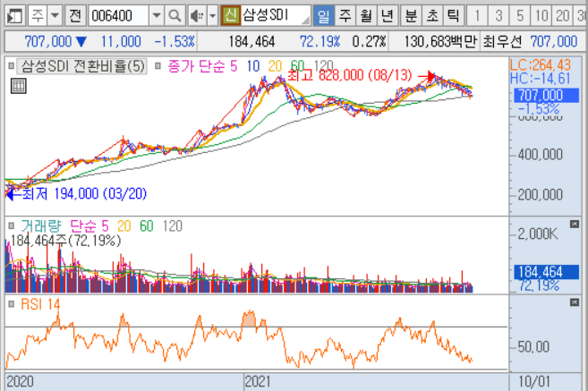Screen dimensions: 588x391
Task: Click the 5-day moving average legend
Action: [x=234, y=66]
